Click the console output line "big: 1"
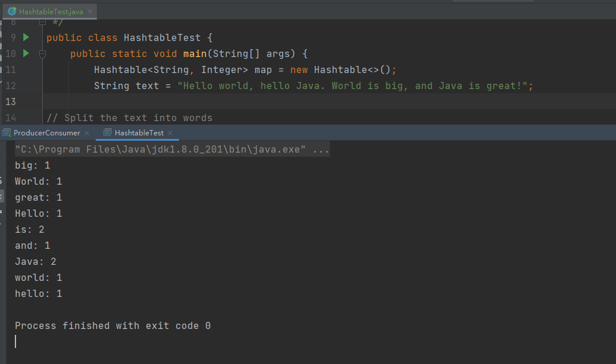 click(33, 166)
